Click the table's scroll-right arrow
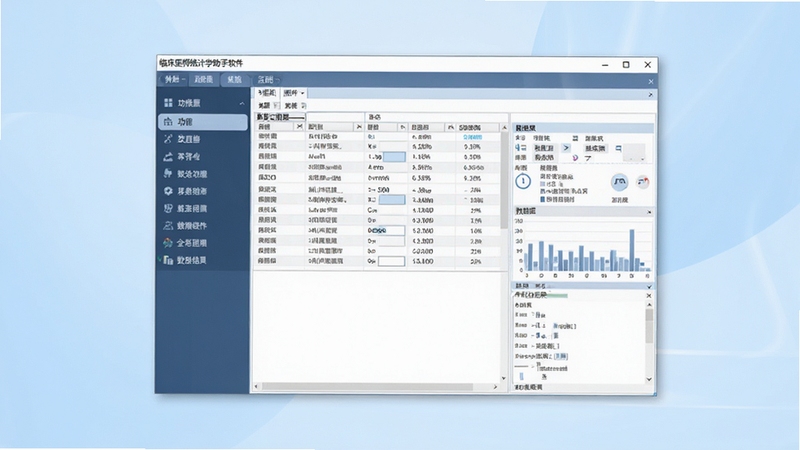800x450 pixels. [495, 387]
